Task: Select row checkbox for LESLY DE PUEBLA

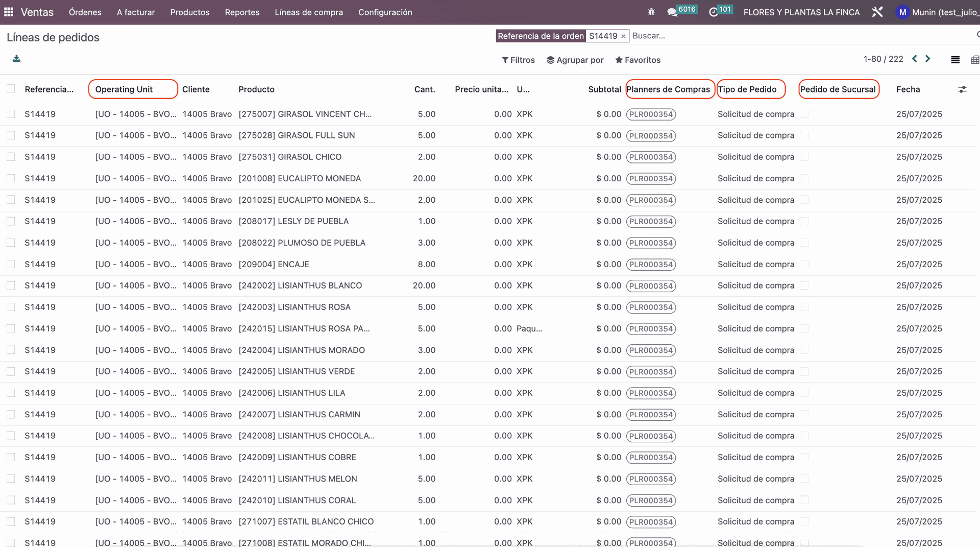Action: click(x=11, y=221)
